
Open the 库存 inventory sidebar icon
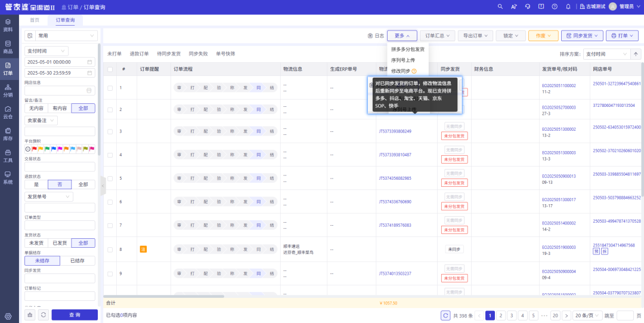[8, 134]
